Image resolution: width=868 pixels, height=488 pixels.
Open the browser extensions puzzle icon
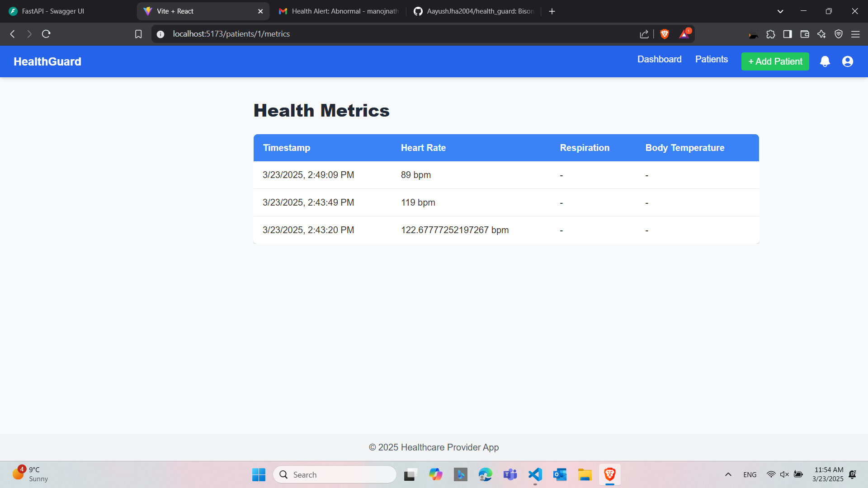pos(771,34)
